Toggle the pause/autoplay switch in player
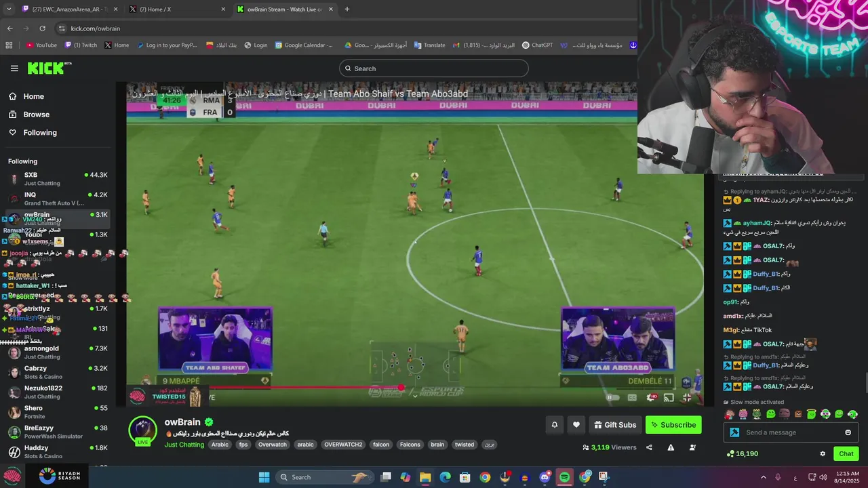The image size is (868, 488). [x=612, y=398]
